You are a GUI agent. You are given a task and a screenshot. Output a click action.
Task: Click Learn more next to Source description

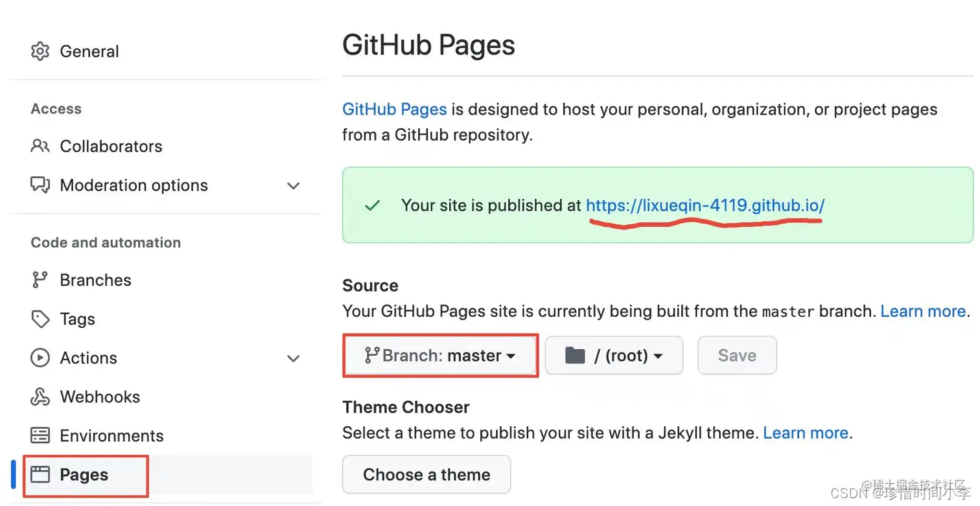923,311
